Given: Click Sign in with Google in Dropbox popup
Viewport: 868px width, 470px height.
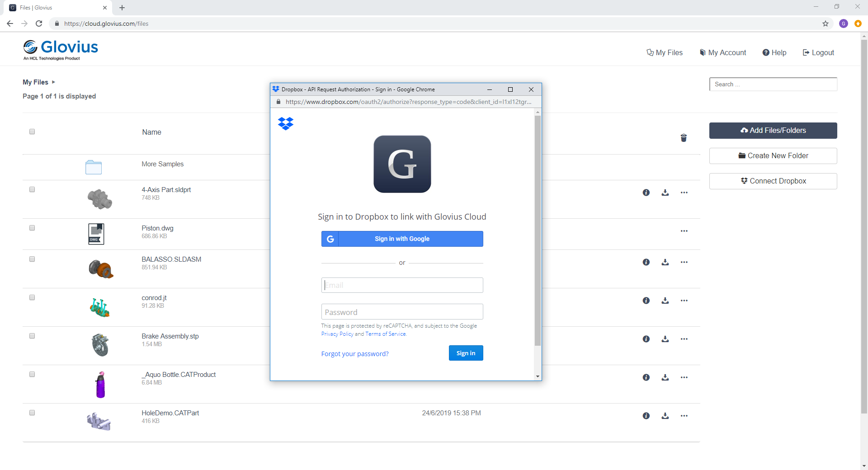Looking at the screenshot, I should [402, 239].
